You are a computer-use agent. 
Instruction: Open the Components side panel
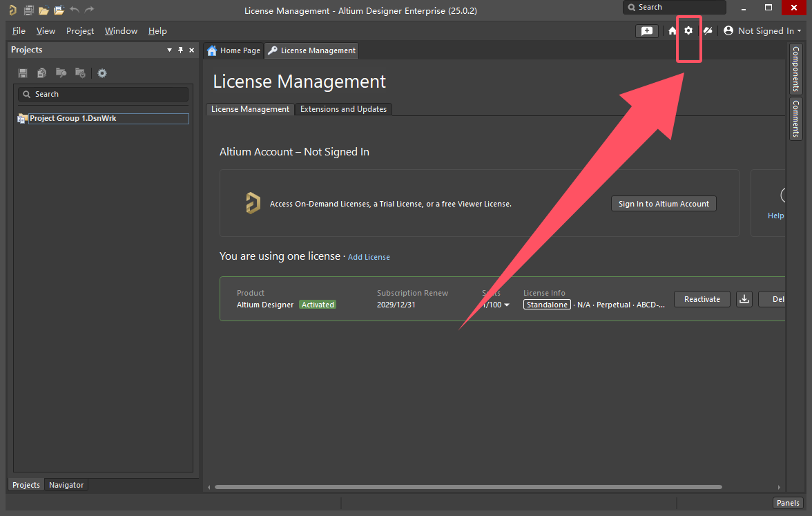[x=795, y=69]
